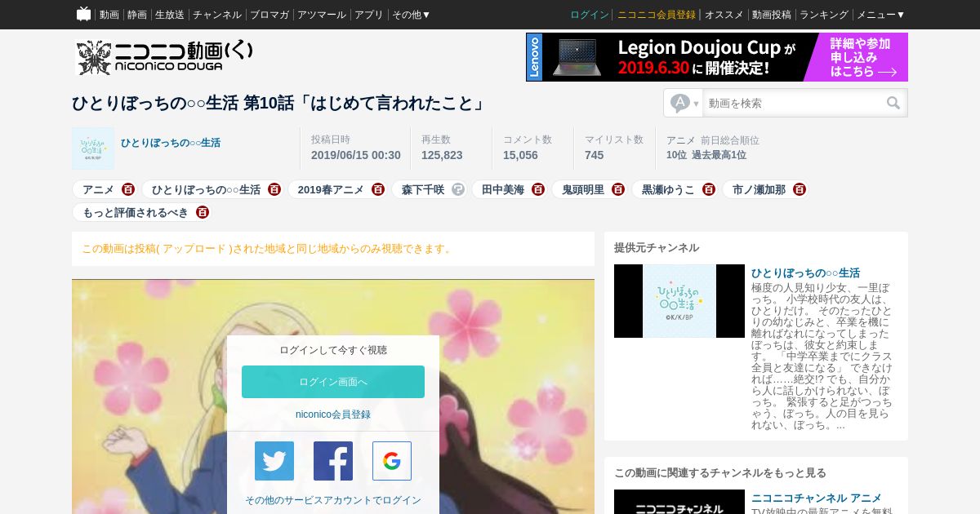Viewport: 980px width, 514px height.
Task: Click the ログイン link in top bar
Action: (590, 15)
